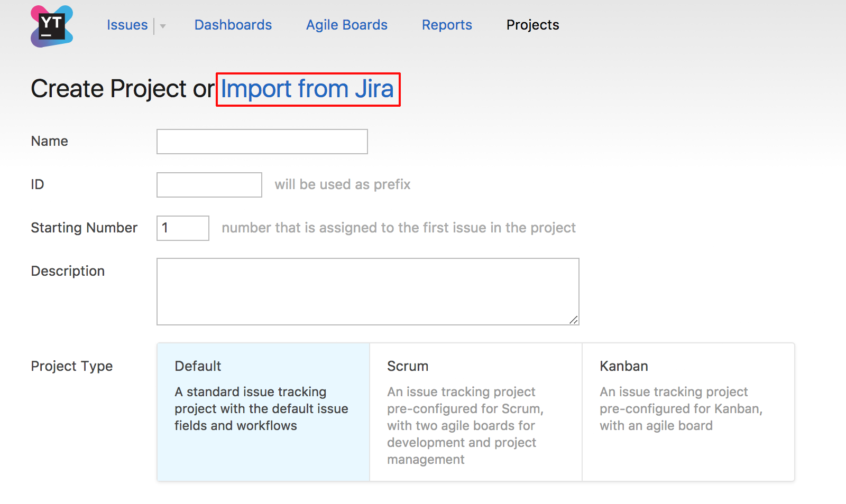The image size is (846, 504).
Task: Expand the Issues dropdown arrow
Action: click(163, 26)
